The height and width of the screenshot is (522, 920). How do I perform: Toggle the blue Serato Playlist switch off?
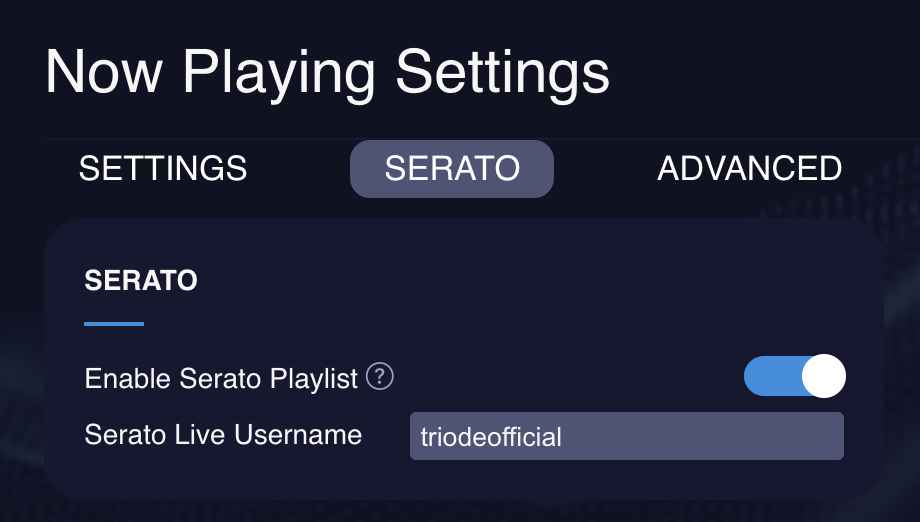pos(794,376)
